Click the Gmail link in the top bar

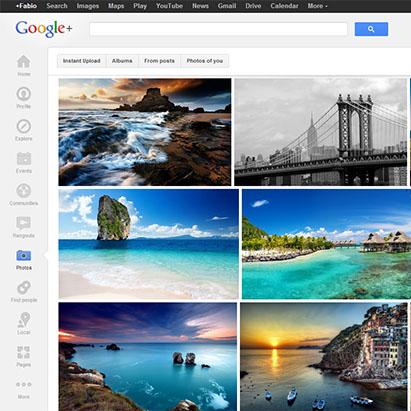click(x=227, y=6)
